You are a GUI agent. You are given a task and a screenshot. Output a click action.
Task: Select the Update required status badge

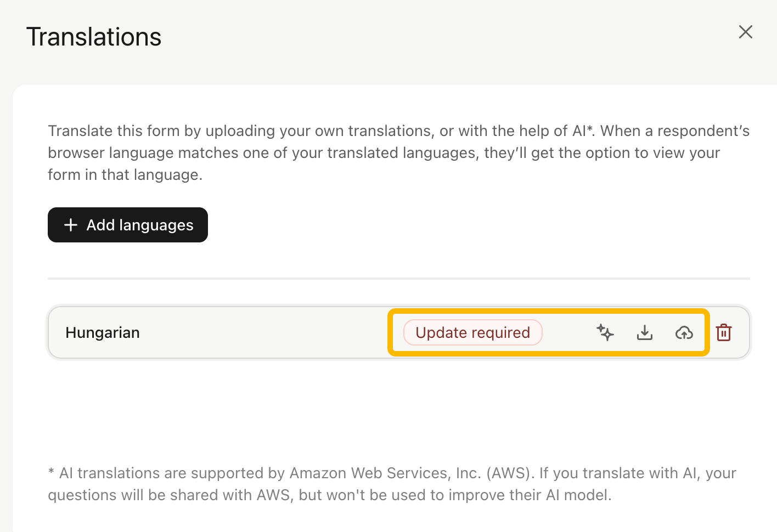point(473,332)
